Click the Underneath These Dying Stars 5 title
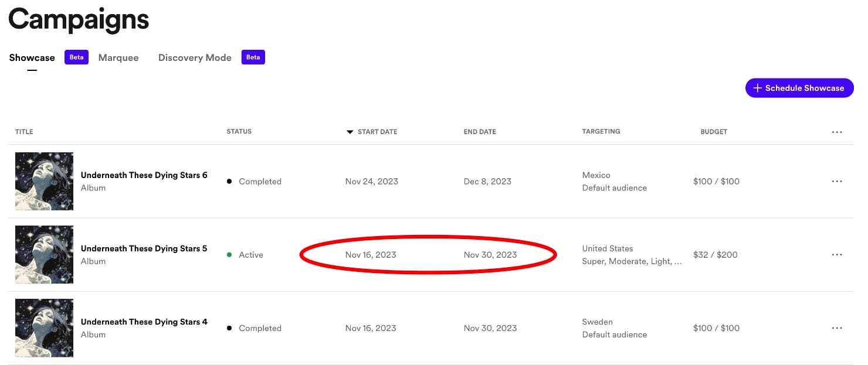Viewport: 868px width, 365px height. pyautogui.click(x=144, y=248)
